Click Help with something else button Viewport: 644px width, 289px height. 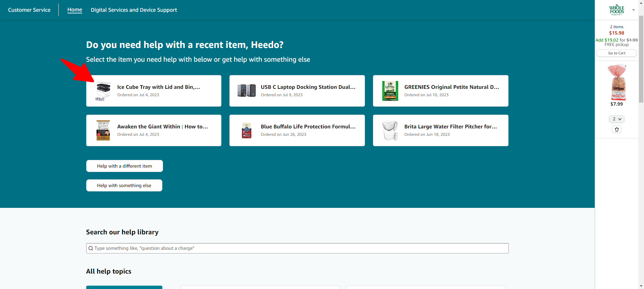[x=124, y=185]
